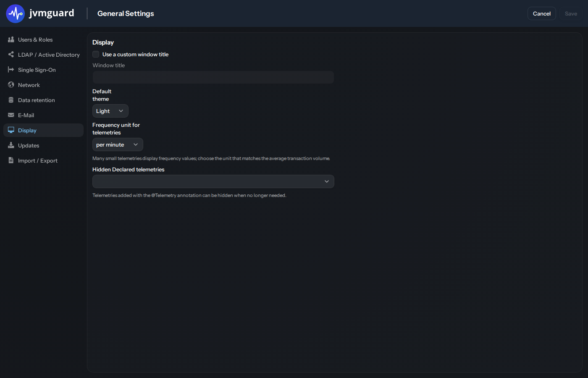Click the Save button
Screen dimensions: 588x378
tap(571, 13)
